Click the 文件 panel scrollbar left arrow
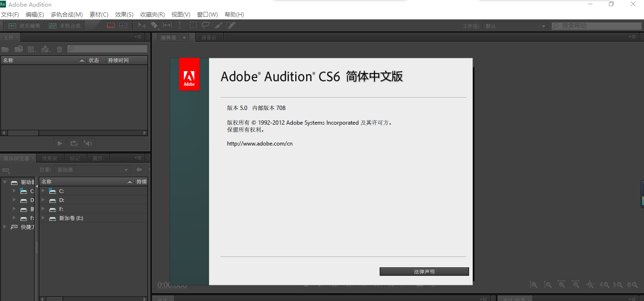This screenshot has width=644, height=301. [4, 133]
